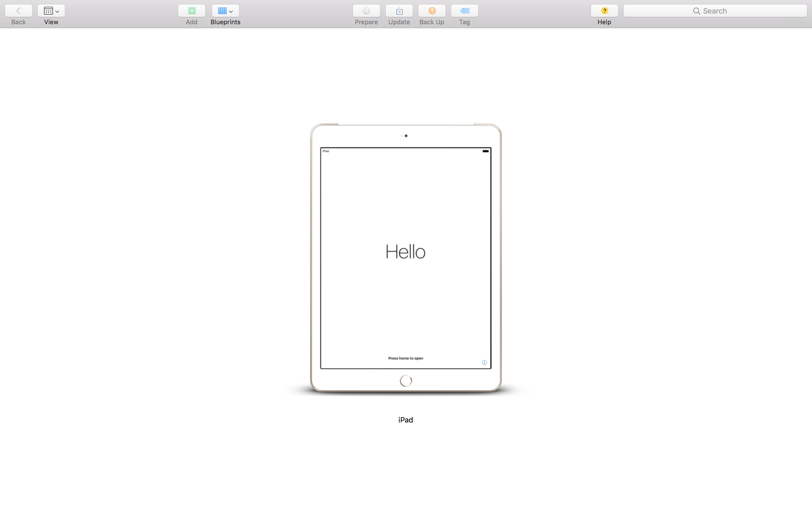Expand the View dropdown chevron
The width and height of the screenshot is (812, 507).
58,11
